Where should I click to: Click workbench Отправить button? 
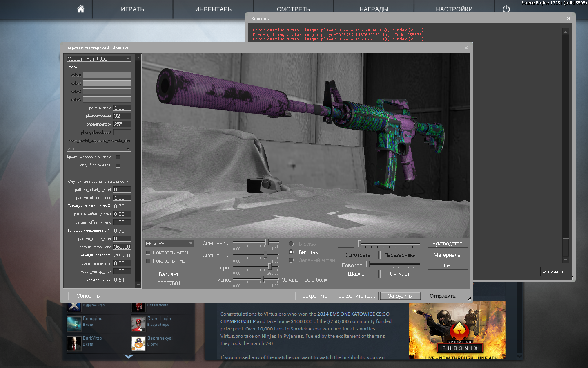click(442, 296)
